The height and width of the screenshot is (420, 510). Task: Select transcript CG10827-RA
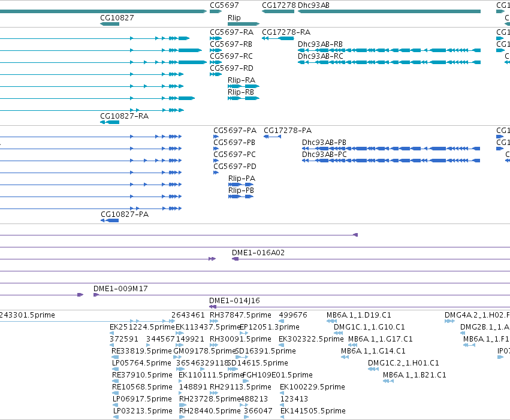(x=124, y=116)
